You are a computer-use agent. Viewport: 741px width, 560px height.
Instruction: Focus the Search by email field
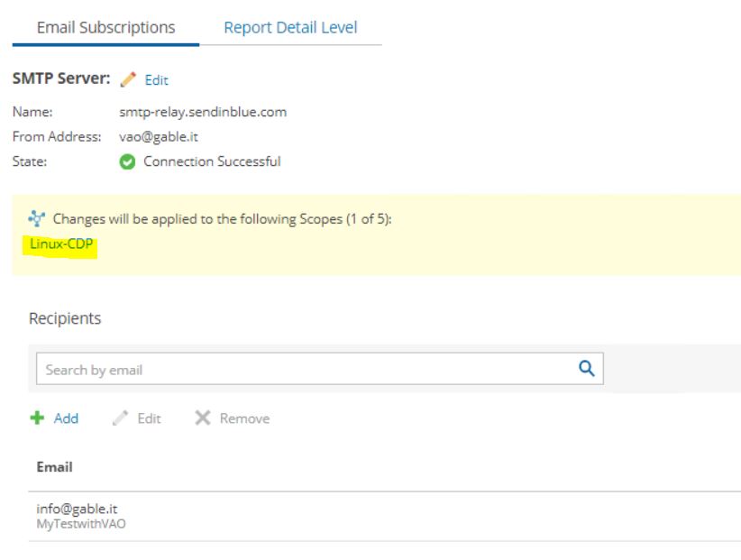(319, 369)
